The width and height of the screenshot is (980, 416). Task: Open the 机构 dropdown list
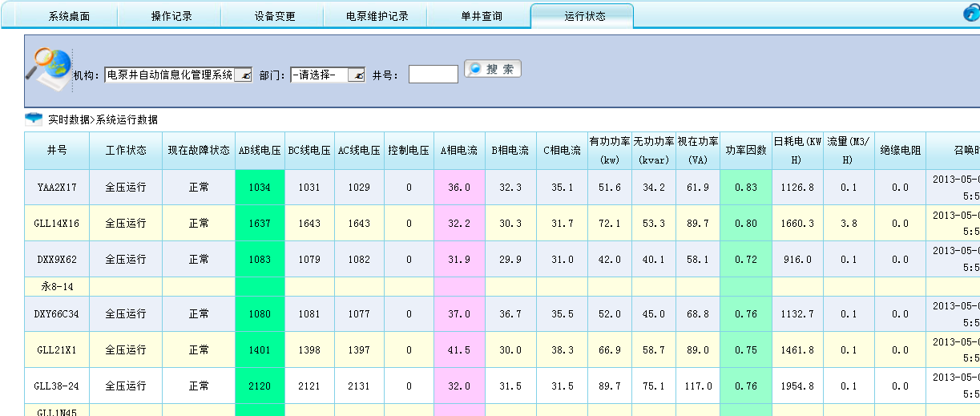pyautogui.click(x=245, y=75)
